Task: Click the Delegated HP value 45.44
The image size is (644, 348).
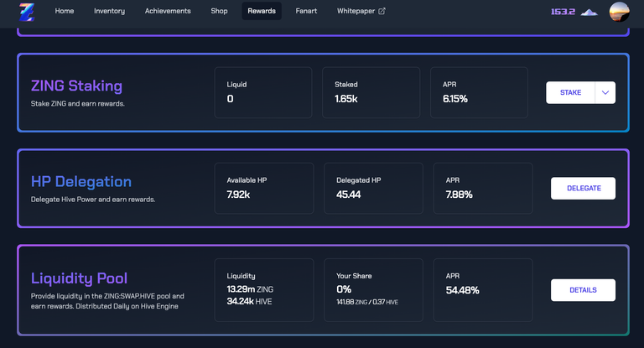Action: pos(348,195)
